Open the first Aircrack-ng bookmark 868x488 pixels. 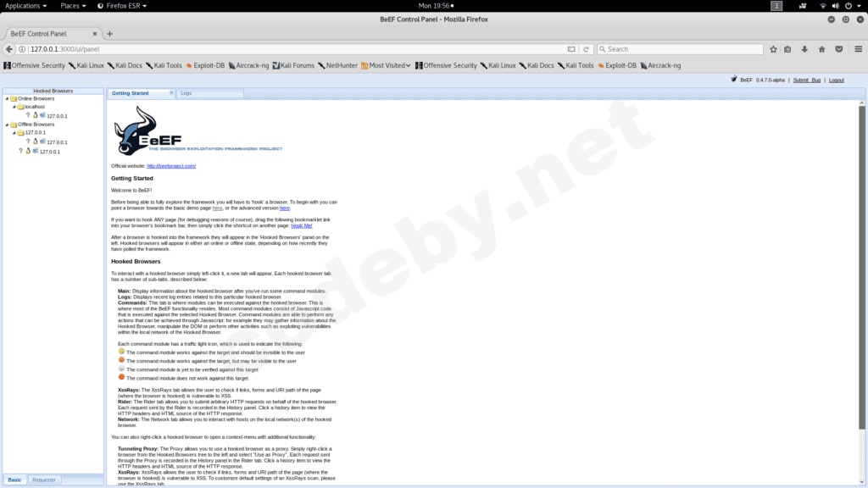point(248,65)
